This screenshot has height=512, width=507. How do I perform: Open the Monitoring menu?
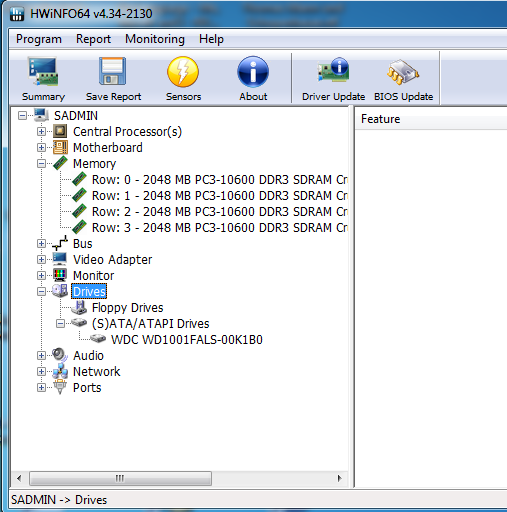pos(155,39)
